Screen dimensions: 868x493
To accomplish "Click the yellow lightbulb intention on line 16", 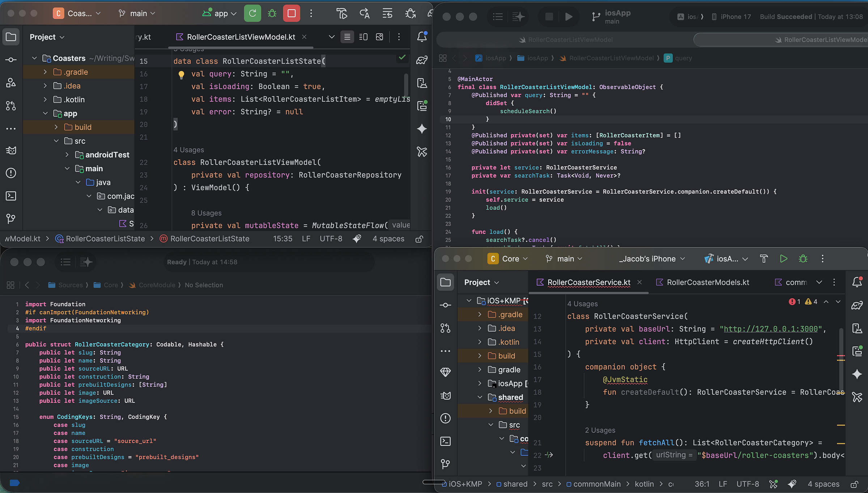I will tap(181, 75).
